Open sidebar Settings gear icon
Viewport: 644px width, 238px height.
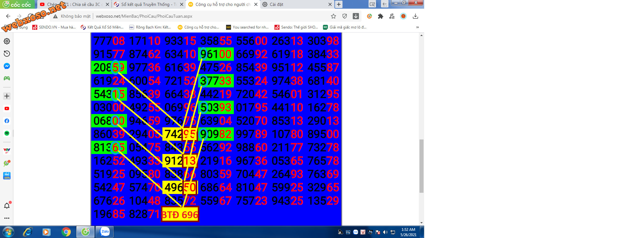coord(7,41)
